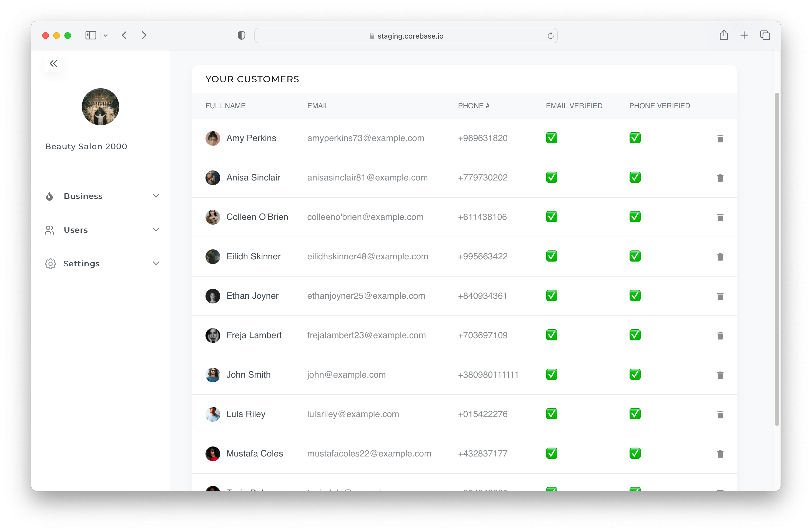Show tab overview icon
The height and width of the screenshot is (532, 812).
765,35
